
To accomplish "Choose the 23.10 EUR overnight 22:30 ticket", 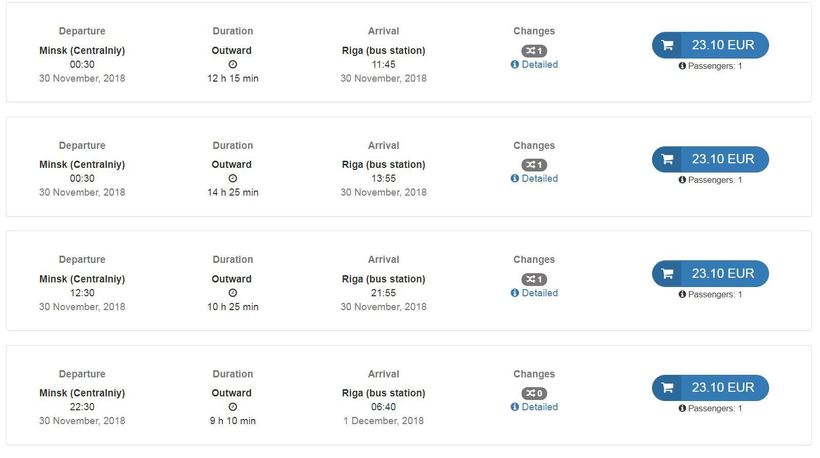I will 722,387.
